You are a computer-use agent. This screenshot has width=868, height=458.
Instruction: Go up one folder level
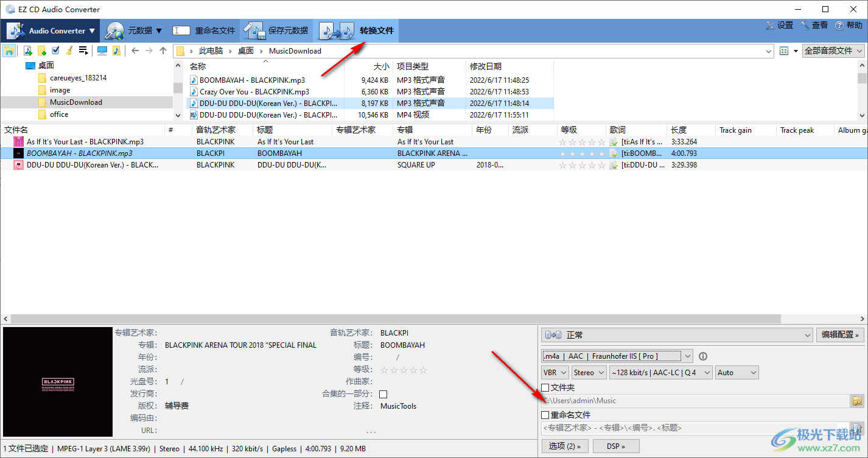pyautogui.click(x=163, y=51)
